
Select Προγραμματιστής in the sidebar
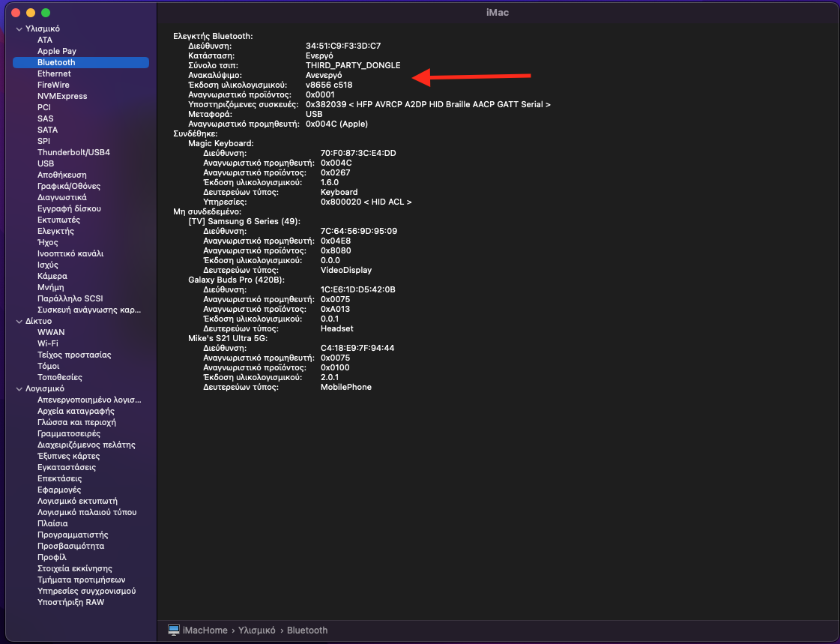(73, 535)
